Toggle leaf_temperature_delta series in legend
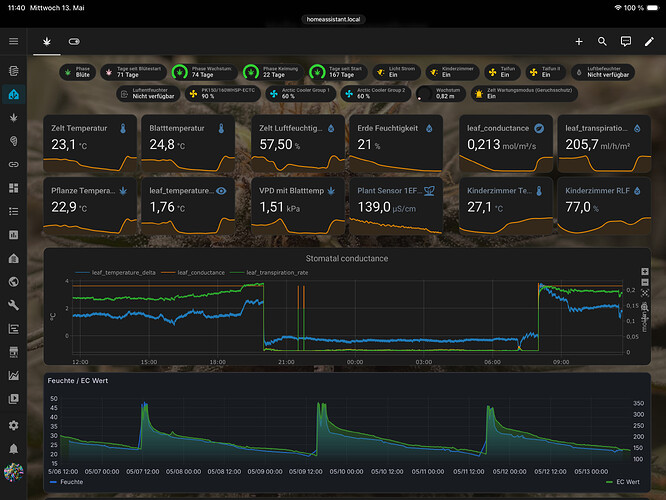666x500 pixels. point(116,273)
